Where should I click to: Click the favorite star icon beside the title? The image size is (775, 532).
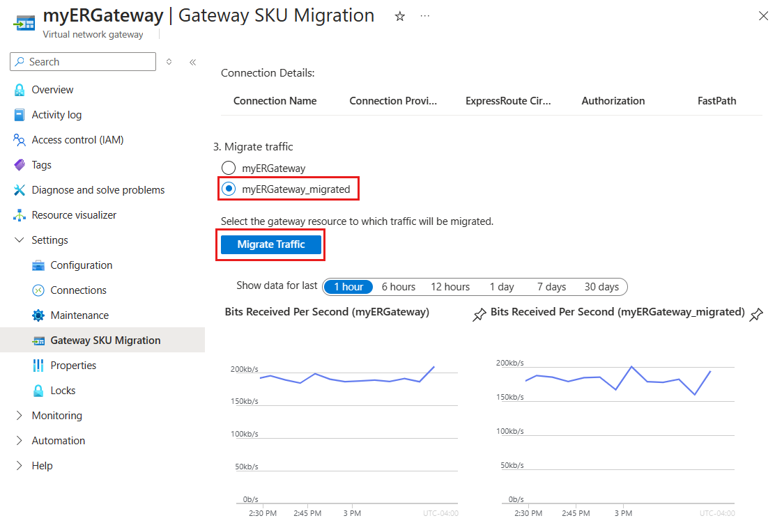click(x=400, y=17)
